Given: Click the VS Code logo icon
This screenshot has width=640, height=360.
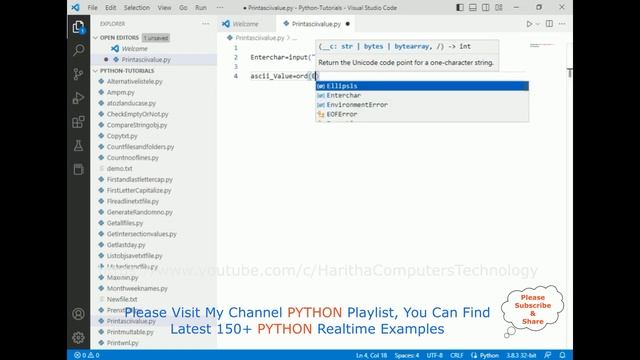Looking at the screenshot, I should (x=76, y=7).
